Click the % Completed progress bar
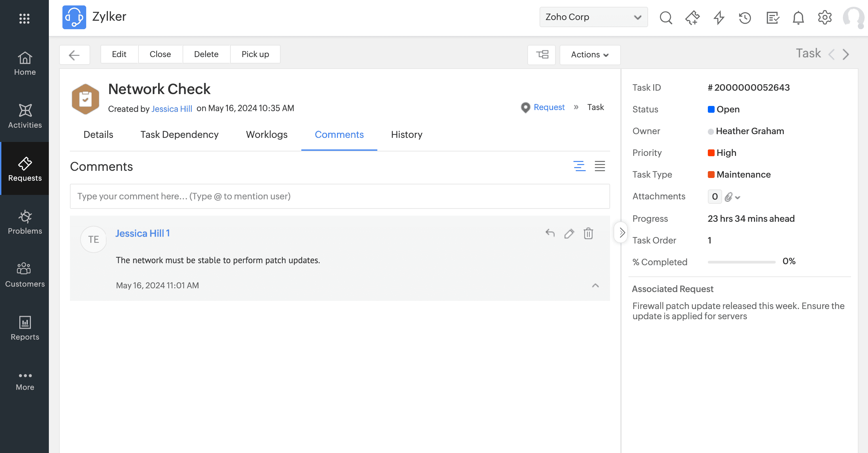This screenshot has width=868, height=453. coord(741,262)
